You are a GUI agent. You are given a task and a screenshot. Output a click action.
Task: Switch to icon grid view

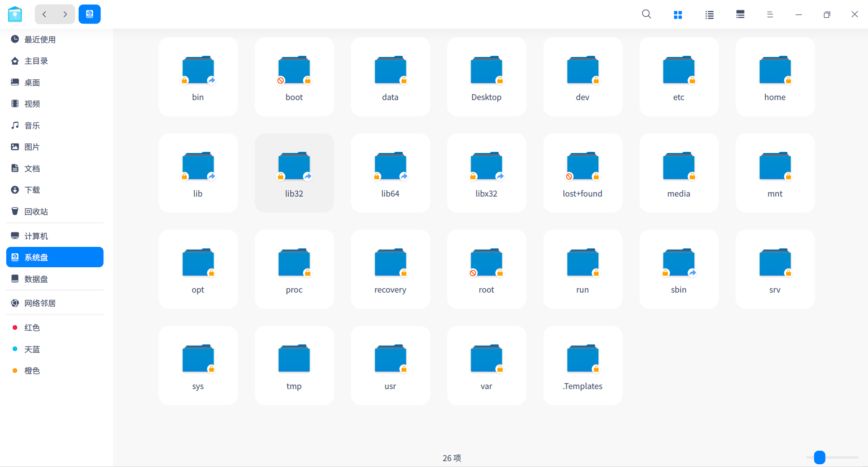677,14
